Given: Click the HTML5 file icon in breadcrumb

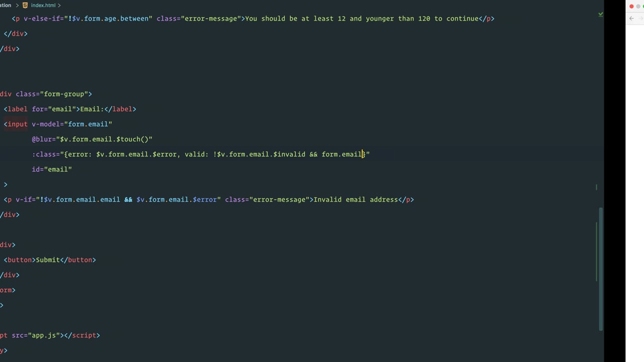Looking at the screenshot, I should click(x=25, y=5).
